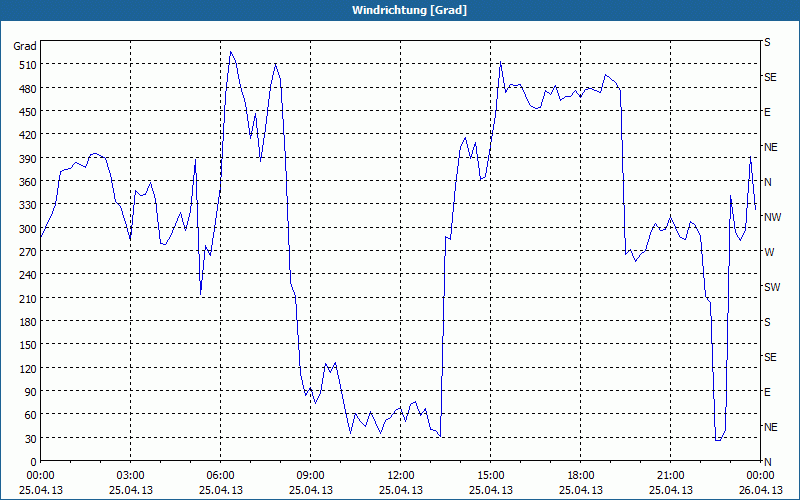This screenshot has height=500, width=800.
Task: Select the 270 y-axis value
Action: [28, 252]
